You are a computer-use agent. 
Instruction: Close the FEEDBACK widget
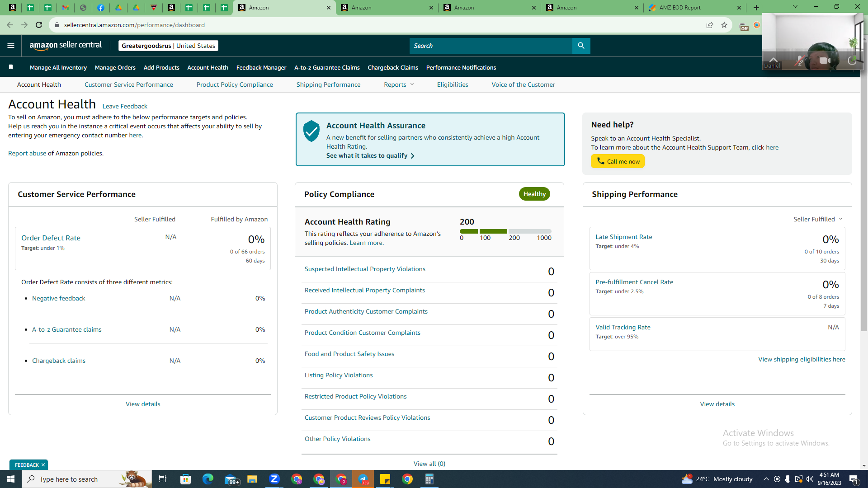coord(43,465)
